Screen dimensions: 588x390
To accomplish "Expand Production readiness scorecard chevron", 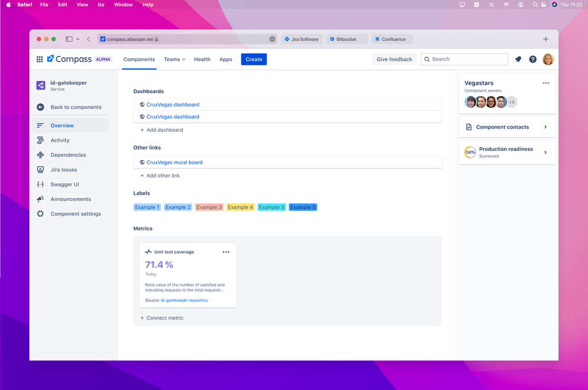I will click(545, 152).
